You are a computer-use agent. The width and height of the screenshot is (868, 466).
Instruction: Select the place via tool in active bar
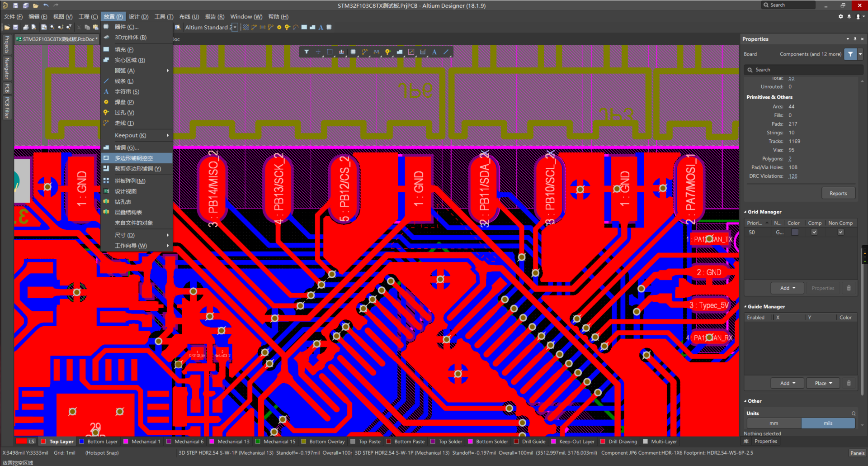tap(388, 52)
